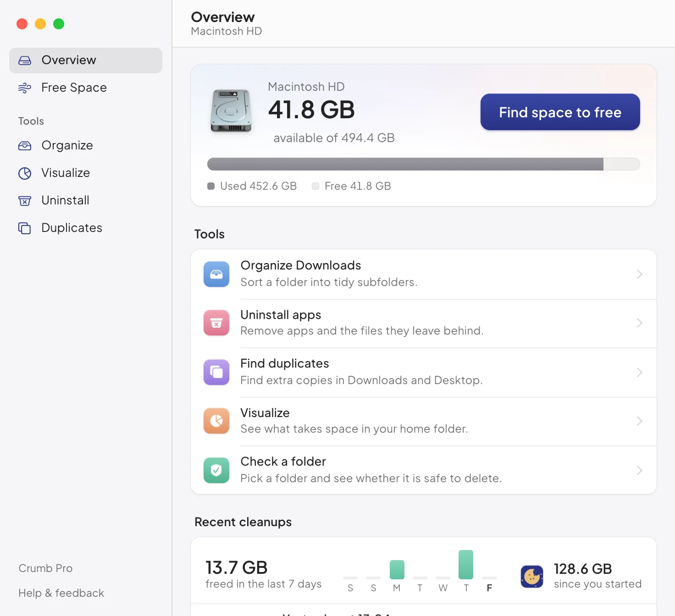Open the Find duplicates tool row
675x616 pixels.
pyautogui.click(x=424, y=372)
